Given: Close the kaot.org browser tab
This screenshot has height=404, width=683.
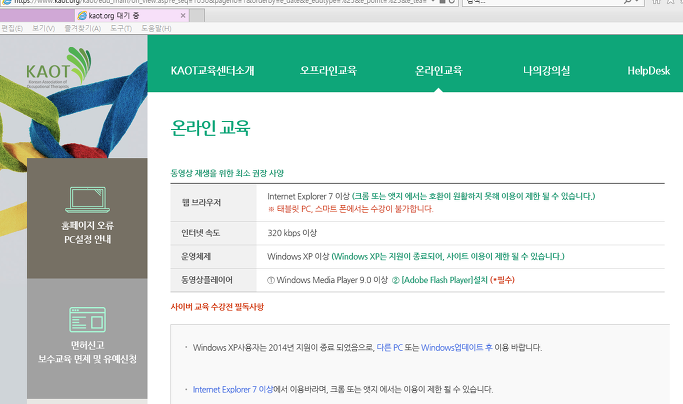Looking at the screenshot, I should click(x=183, y=15).
